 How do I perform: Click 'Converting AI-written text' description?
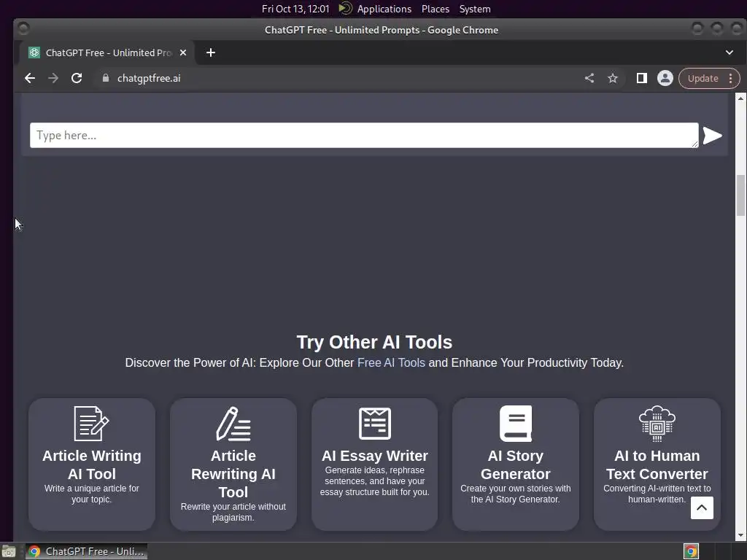click(657, 494)
